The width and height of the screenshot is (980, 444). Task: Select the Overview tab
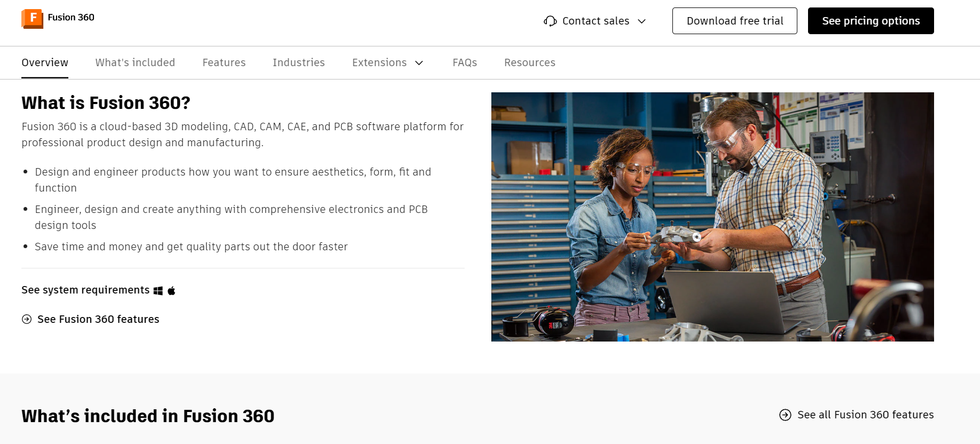[45, 62]
